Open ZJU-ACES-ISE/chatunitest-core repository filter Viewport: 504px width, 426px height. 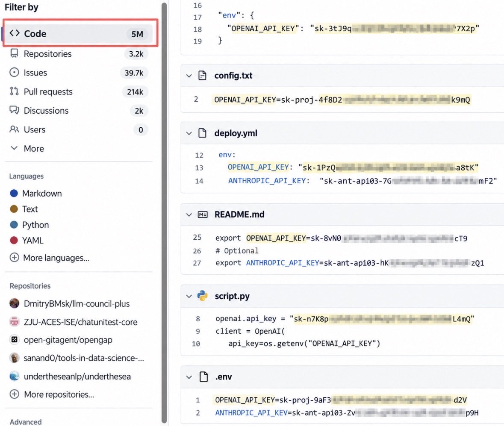point(80,322)
